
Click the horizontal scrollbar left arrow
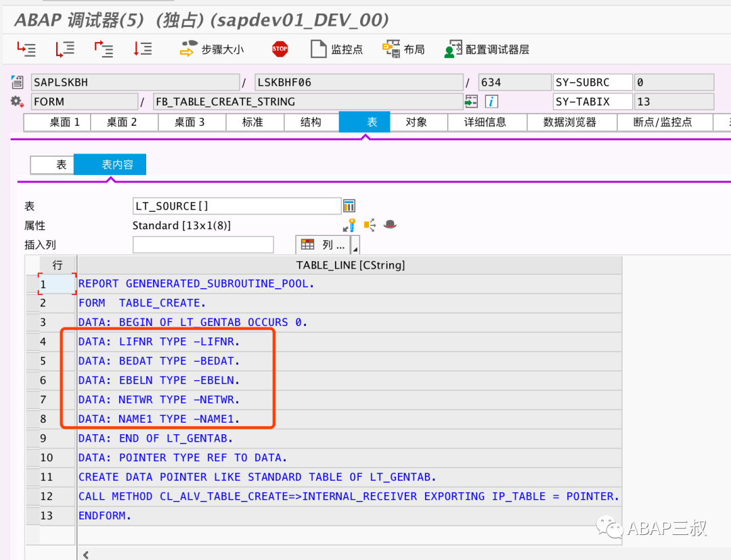tap(86, 555)
